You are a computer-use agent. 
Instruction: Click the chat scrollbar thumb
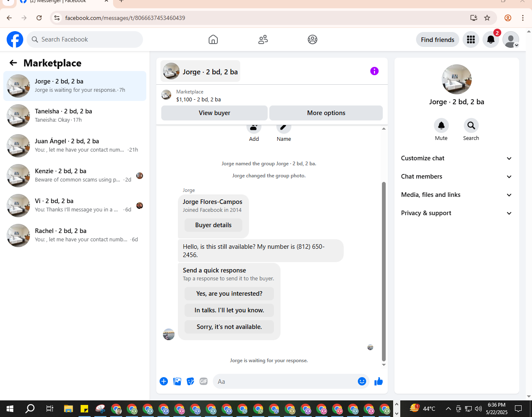tap(384, 272)
